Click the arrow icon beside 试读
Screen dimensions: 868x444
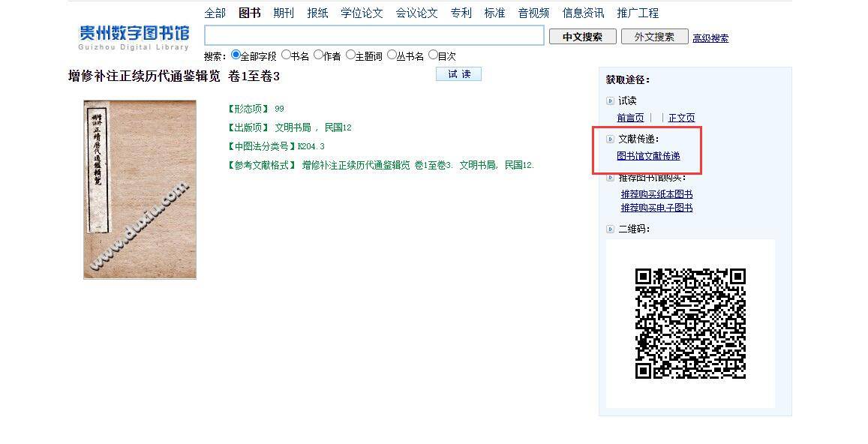pos(610,100)
